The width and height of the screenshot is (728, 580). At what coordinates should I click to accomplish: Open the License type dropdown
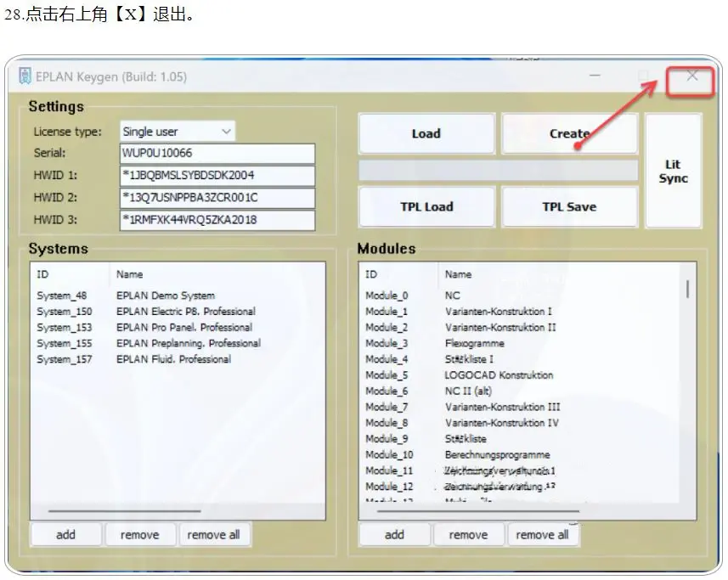pos(178,132)
